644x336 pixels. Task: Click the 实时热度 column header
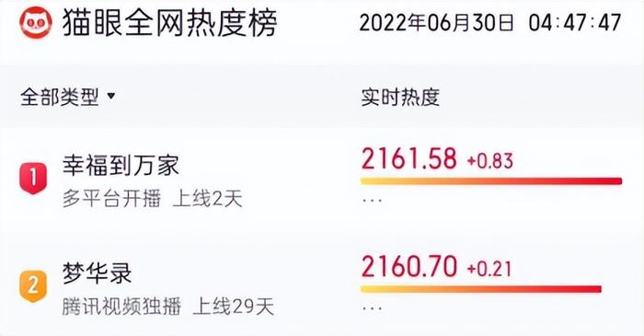(400, 98)
